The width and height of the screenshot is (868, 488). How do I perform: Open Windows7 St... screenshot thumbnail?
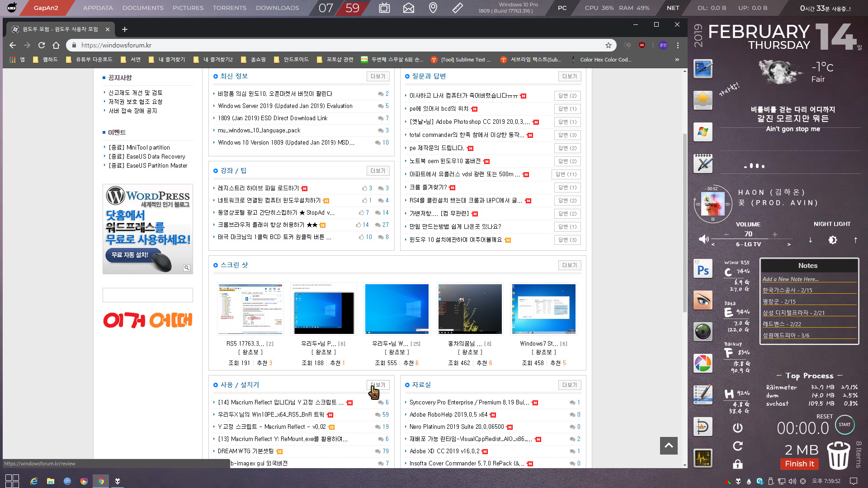click(543, 309)
